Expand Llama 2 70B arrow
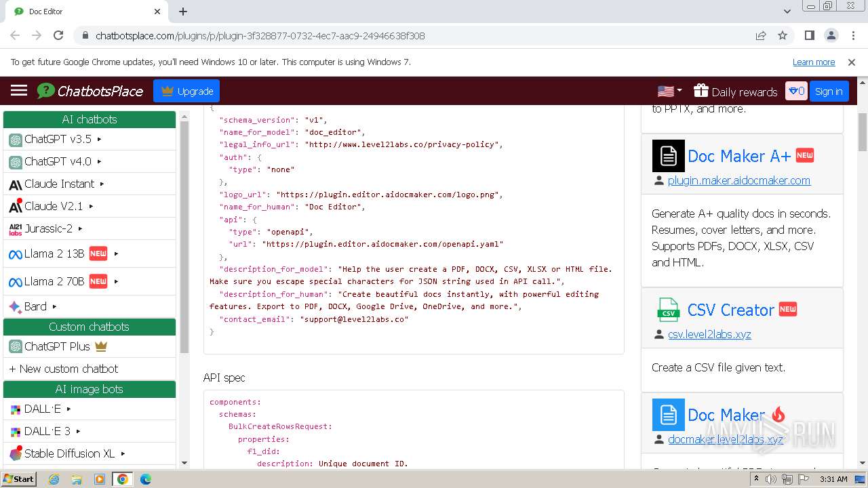Image resolution: width=868 pixels, height=488 pixels. click(x=117, y=281)
